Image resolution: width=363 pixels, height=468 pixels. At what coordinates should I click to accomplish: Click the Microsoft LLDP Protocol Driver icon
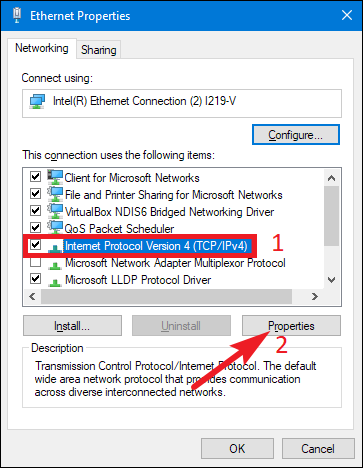[54, 282]
